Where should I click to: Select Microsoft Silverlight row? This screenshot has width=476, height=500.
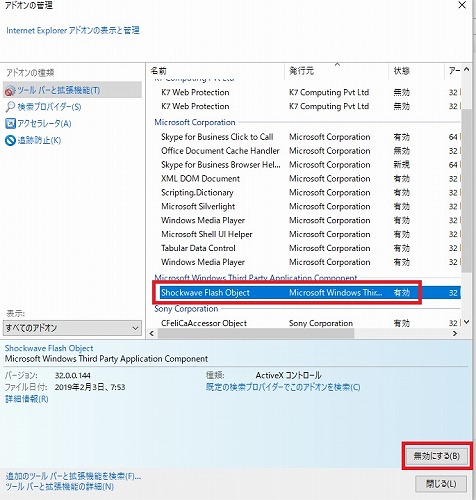(310, 207)
